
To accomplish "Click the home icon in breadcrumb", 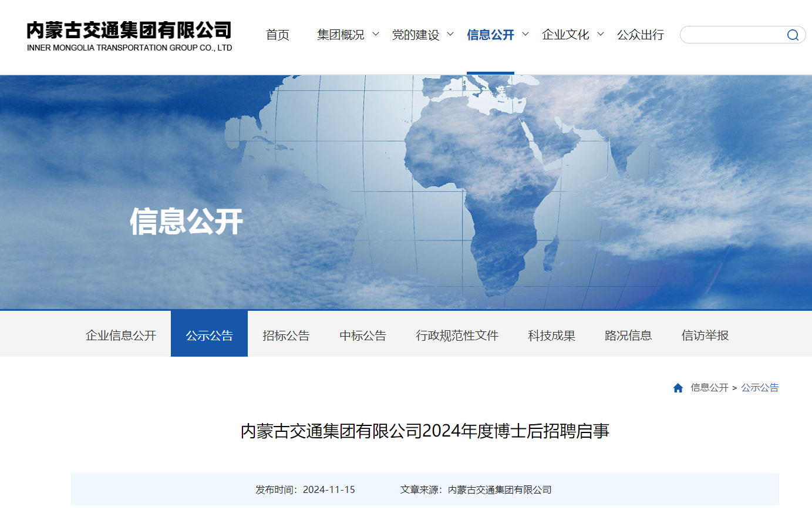I will tap(678, 388).
